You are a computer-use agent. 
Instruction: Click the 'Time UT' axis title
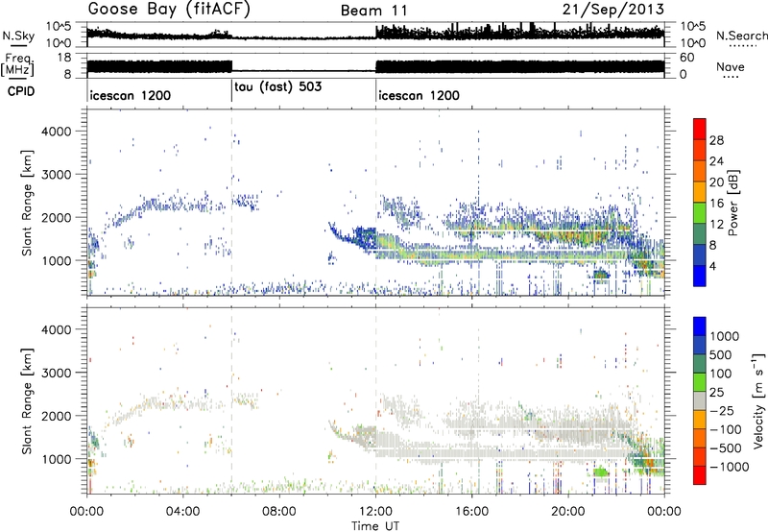375,526
